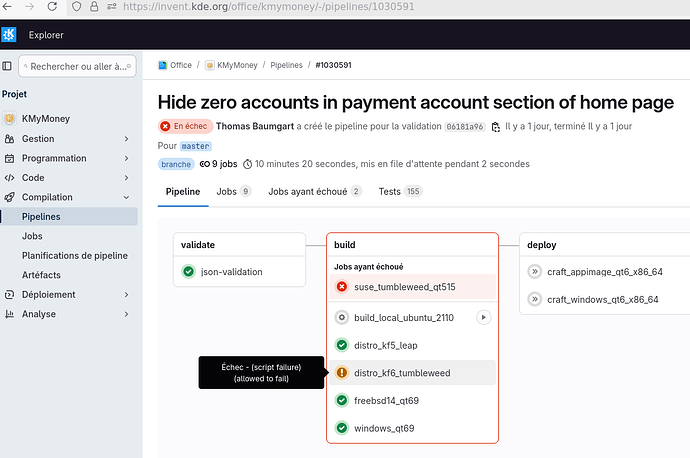Image resolution: width=690 pixels, height=458 pixels.
Task: Run the build_local_ubuntu_2110 play button
Action: 483,317
